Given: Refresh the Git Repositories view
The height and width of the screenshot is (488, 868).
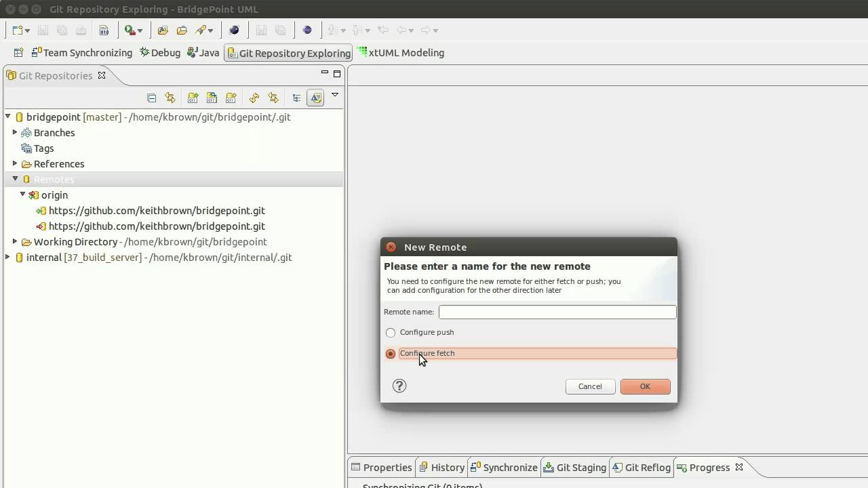Looking at the screenshot, I should click(254, 98).
